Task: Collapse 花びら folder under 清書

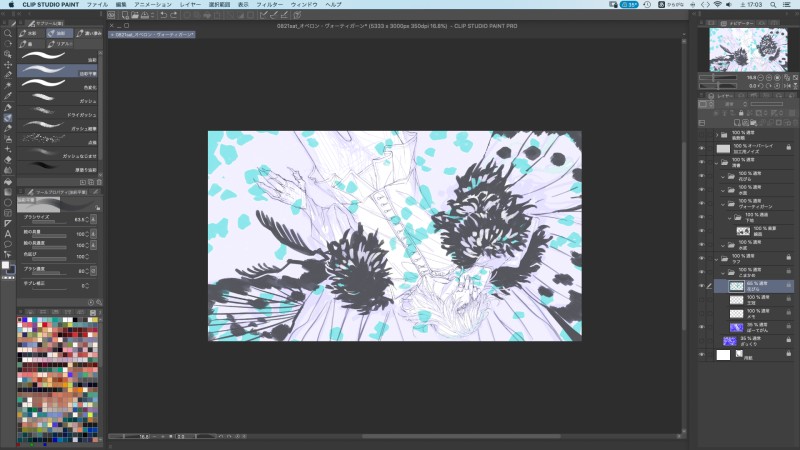Action: (x=723, y=177)
